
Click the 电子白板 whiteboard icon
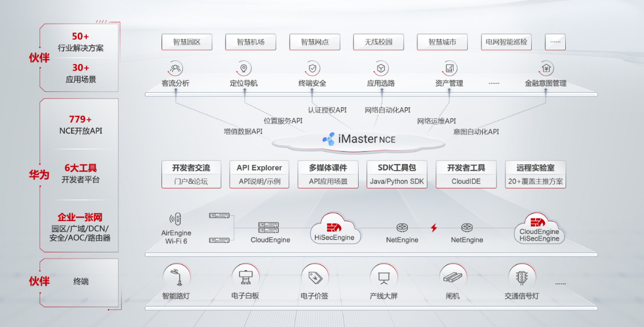point(245,277)
